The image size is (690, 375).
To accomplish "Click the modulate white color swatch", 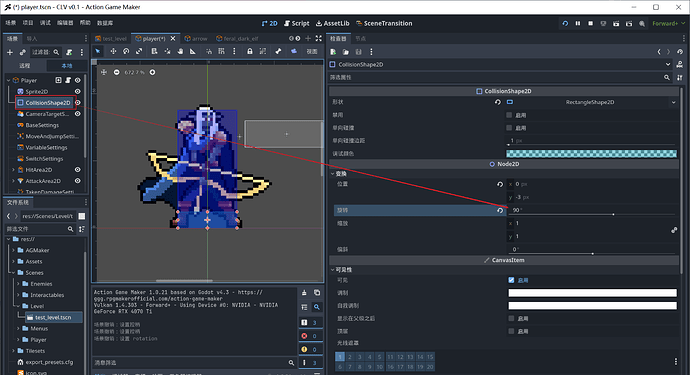I will click(x=592, y=293).
